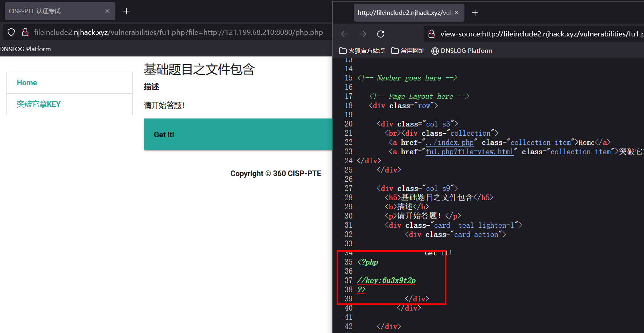
Task: Open a new tab in left browser window
Action: 126,11
